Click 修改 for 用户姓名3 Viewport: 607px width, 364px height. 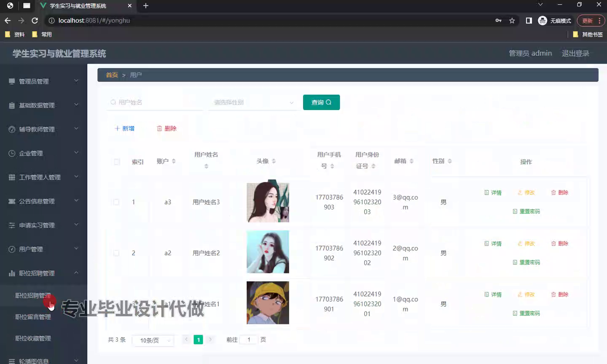click(x=526, y=193)
